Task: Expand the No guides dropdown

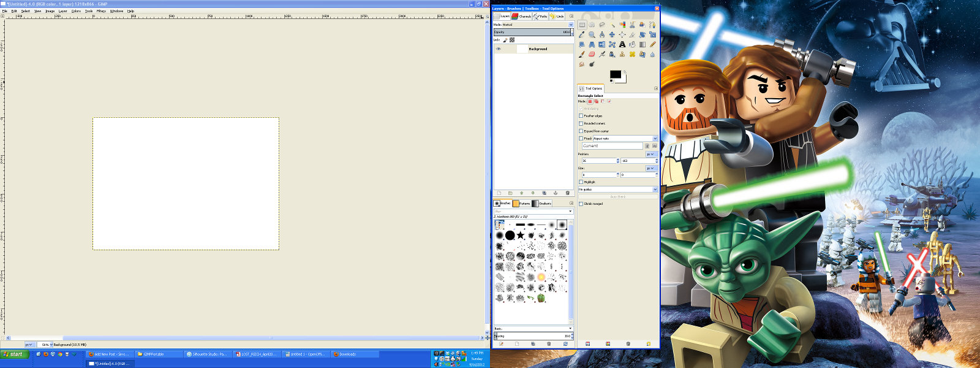Action: coord(617,190)
